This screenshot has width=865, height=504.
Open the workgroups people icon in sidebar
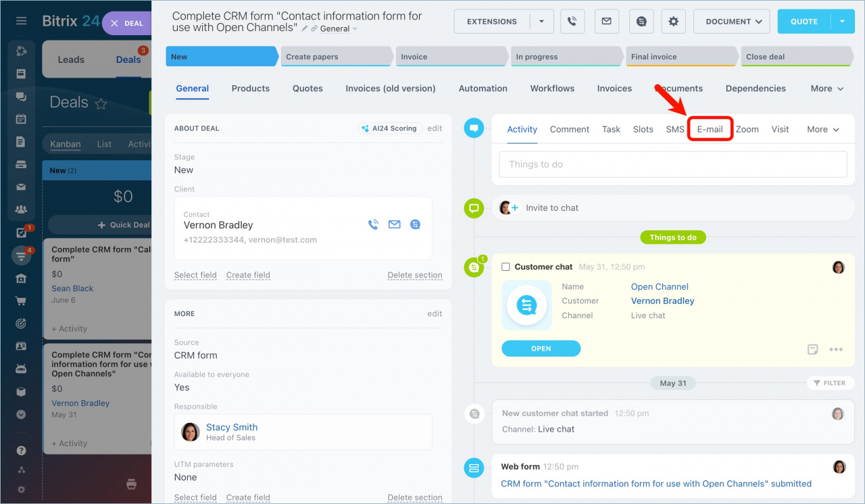[x=21, y=209]
